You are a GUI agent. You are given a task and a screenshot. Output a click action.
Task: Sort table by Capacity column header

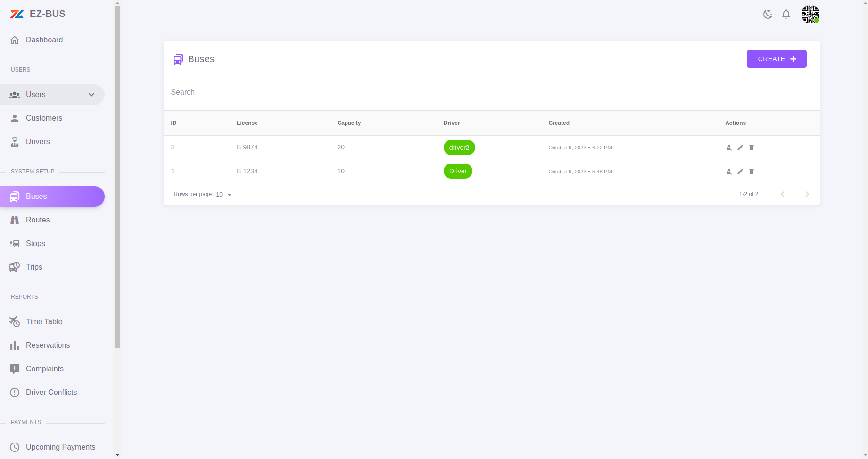[349, 123]
